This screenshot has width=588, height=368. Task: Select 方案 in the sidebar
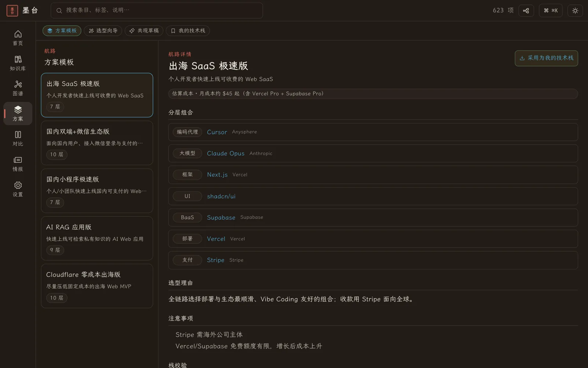18,114
